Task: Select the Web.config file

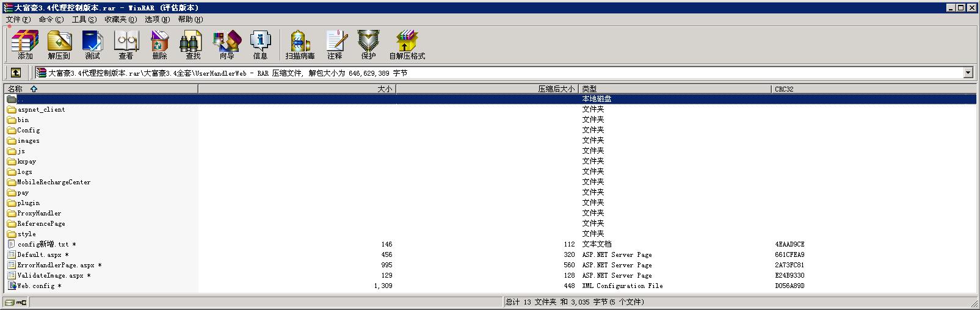Action: (x=36, y=286)
